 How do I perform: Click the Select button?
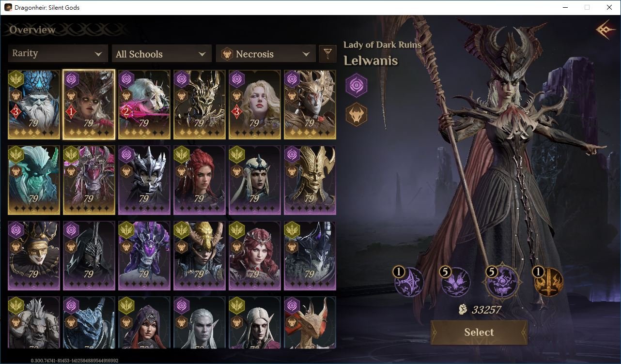pos(479,332)
